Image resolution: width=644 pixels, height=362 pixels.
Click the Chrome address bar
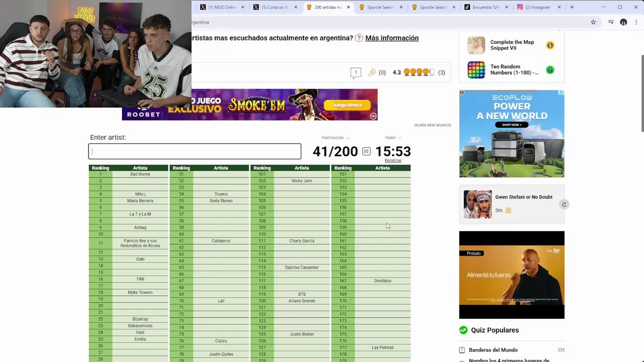pyautogui.click(x=387, y=22)
